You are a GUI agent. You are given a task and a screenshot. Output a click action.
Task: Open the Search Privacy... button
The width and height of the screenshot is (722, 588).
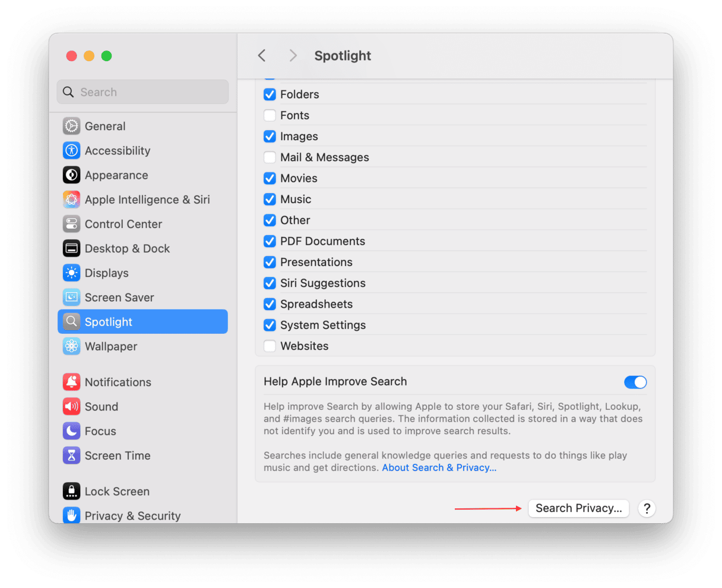point(578,508)
